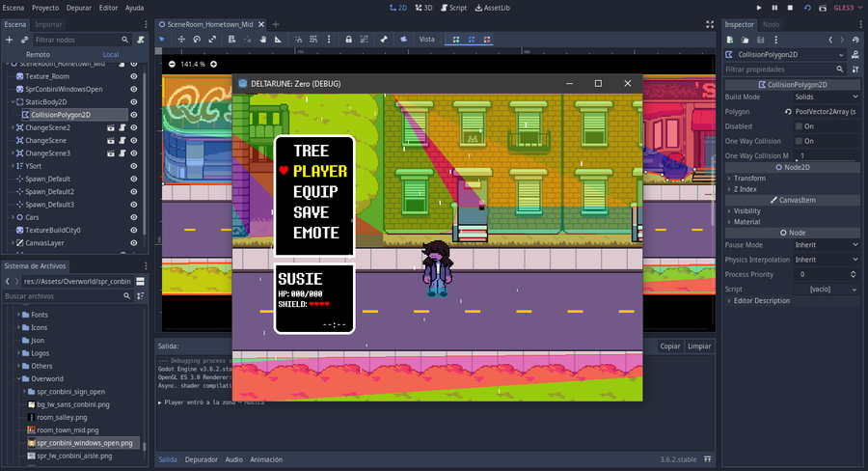Open snapping options three-dot menu
Screen dimensions: 868x471
[x=329, y=40]
